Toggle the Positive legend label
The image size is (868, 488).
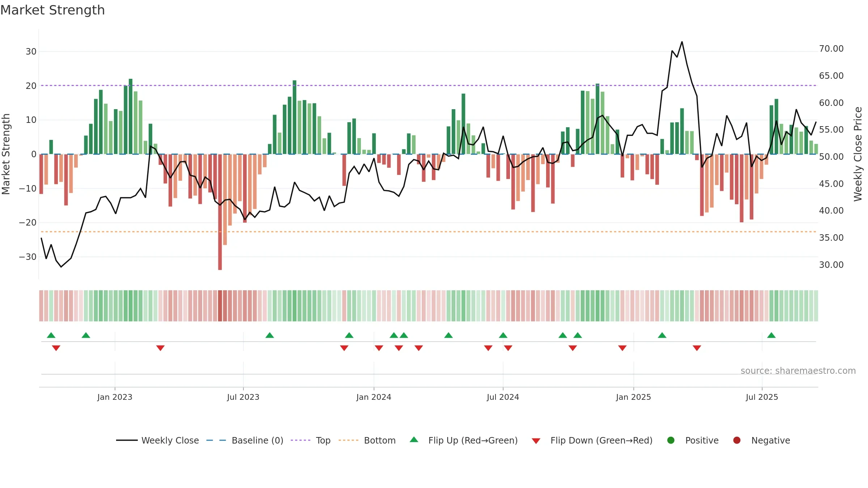pyautogui.click(x=702, y=440)
